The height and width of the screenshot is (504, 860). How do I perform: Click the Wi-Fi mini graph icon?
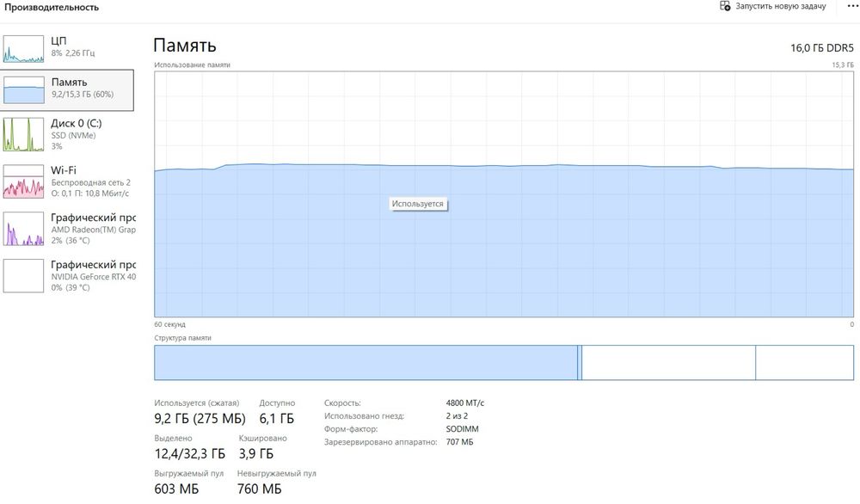click(x=23, y=181)
